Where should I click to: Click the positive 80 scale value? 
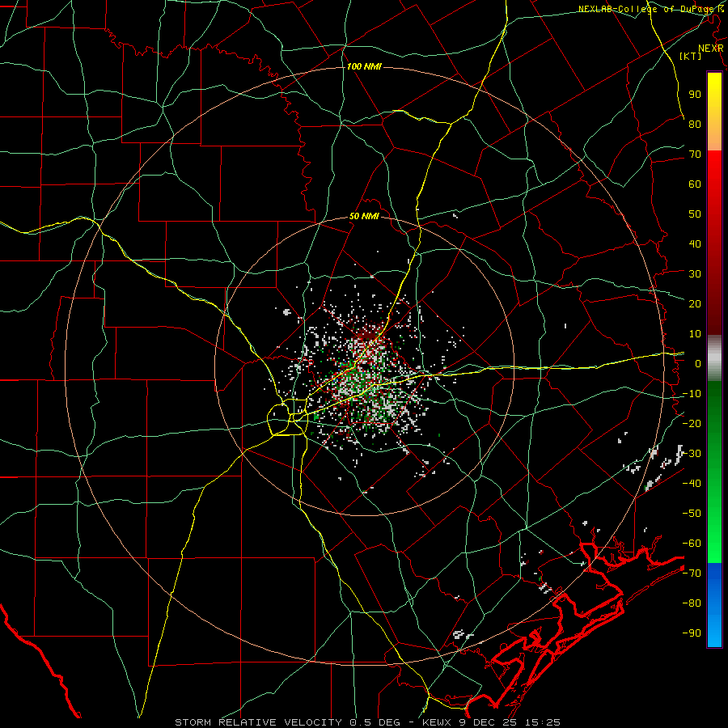point(695,124)
